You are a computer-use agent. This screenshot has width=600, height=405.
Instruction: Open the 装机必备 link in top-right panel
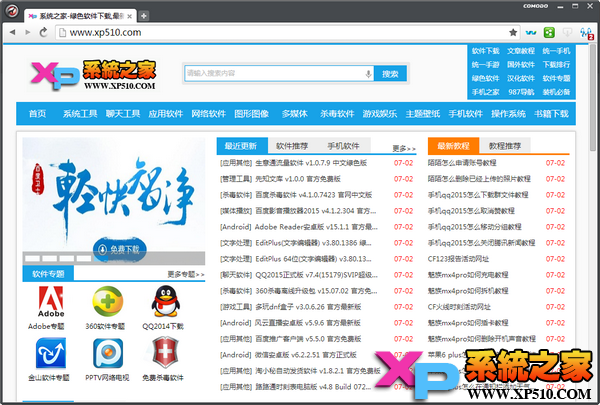556,92
